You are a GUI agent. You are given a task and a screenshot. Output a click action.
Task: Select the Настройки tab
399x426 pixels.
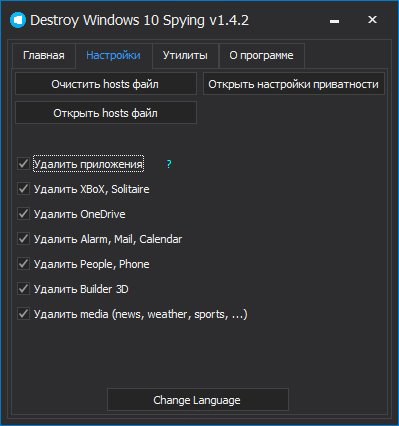[113, 55]
